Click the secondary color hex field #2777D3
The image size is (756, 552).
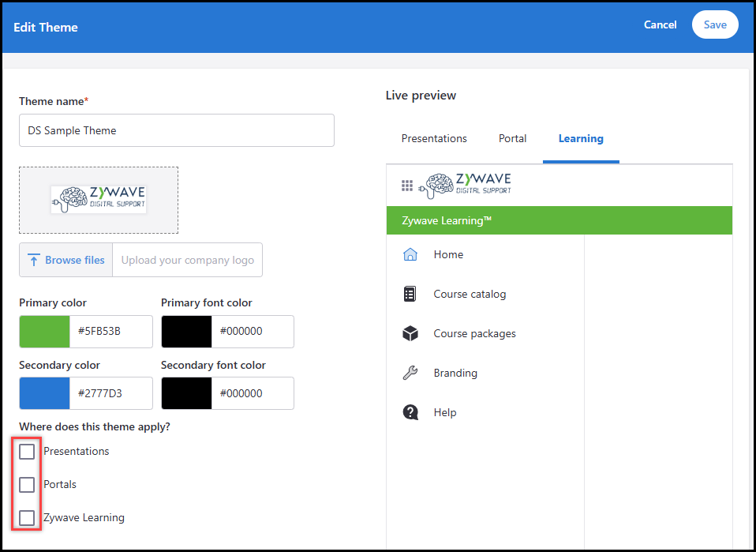[111, 393]
